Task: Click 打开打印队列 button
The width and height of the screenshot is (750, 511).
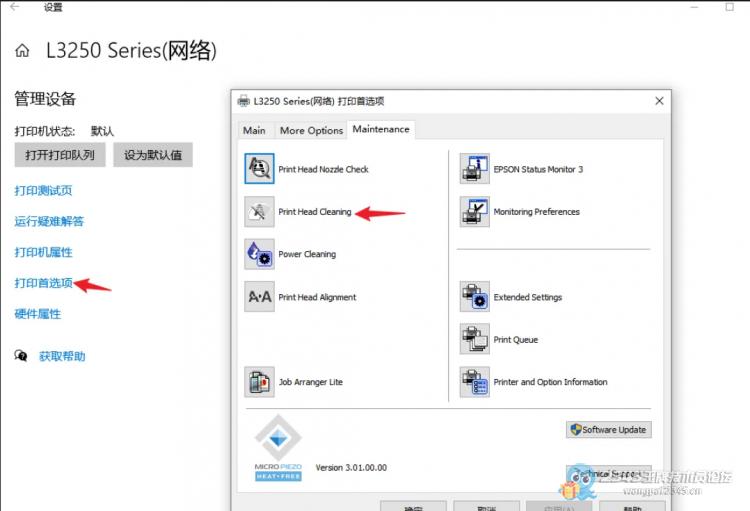Action: tap(60, 155)
